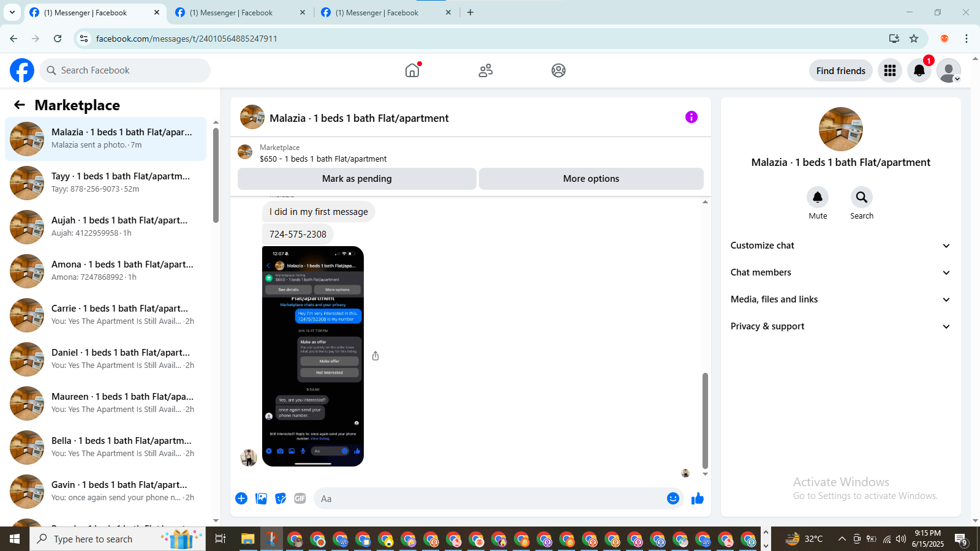
Task: Open Gavin conversation
Action: point(106,492)
